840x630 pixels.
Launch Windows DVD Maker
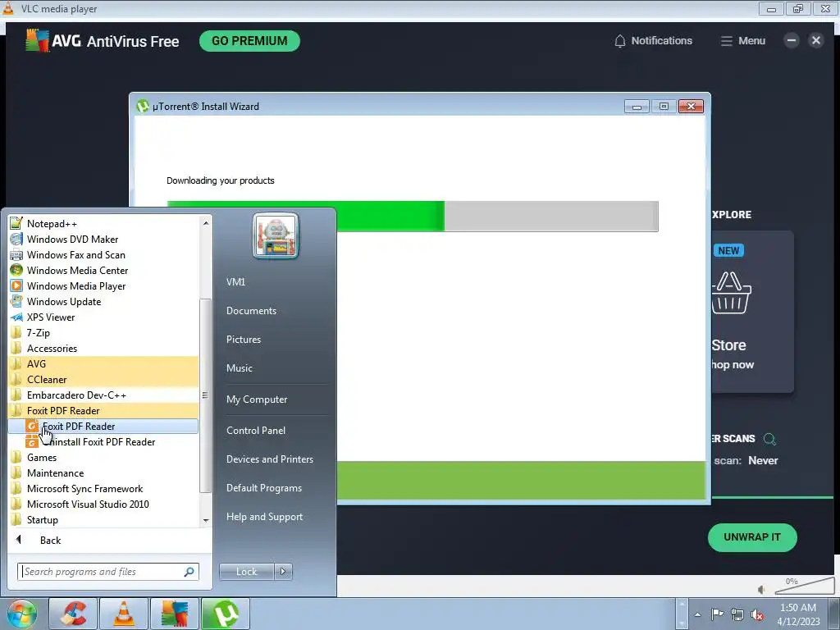103,240
